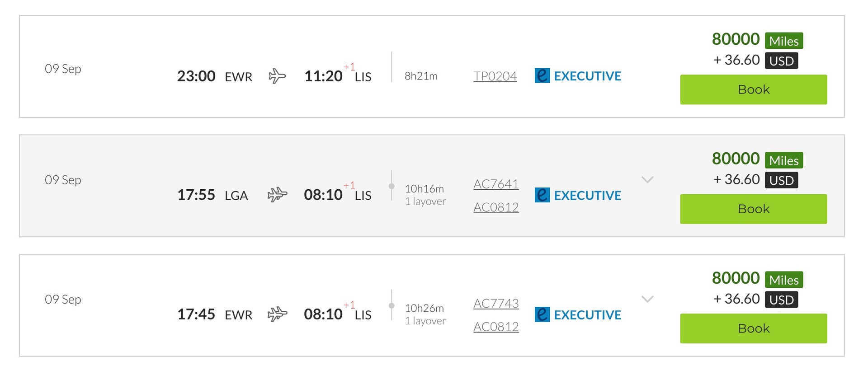Book the nonstop 23:00 EWR flight
Image resolution: width=868 pixels, height=370 pixels.
tap(753, 89)
